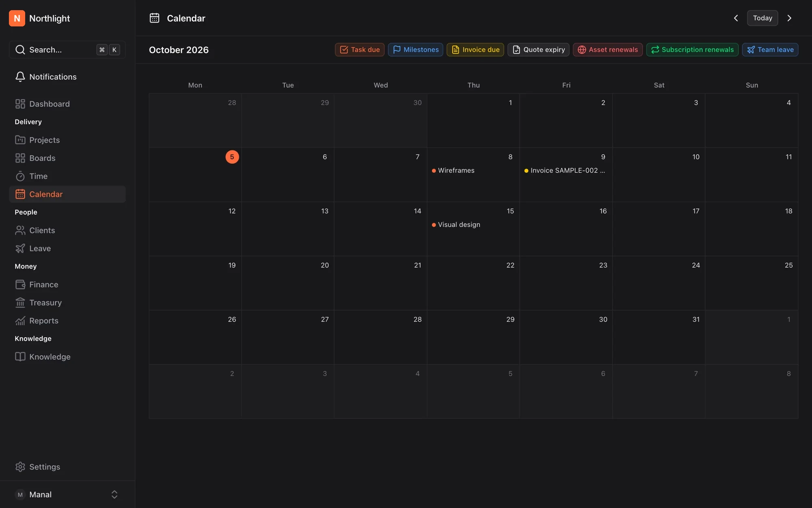Select the day cell numbered 31

click(659, 337)
